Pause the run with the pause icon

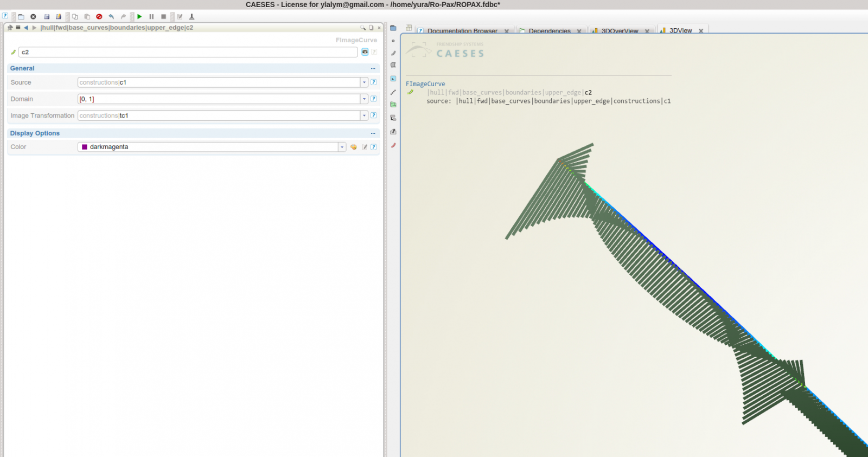coord(151,17)
